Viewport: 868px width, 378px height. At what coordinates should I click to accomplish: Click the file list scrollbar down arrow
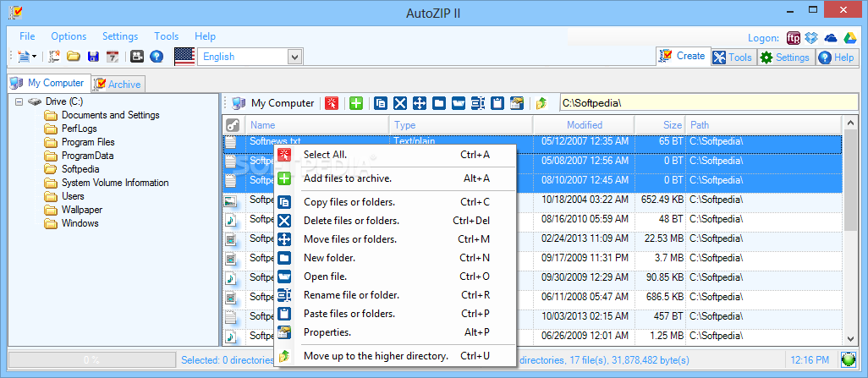point(850,338)
